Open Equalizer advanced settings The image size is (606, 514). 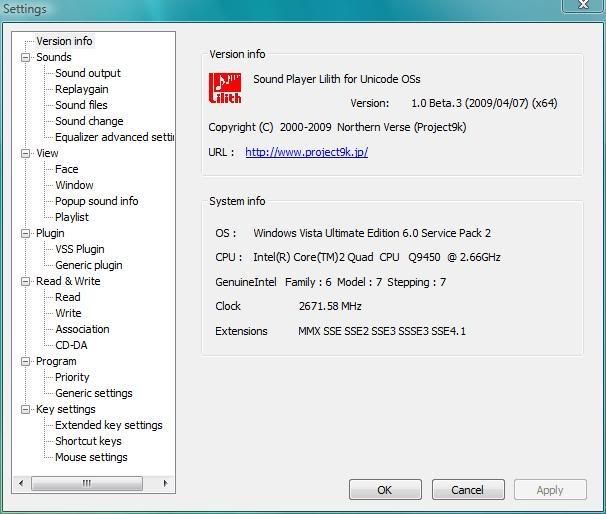click(x=114, y=137)
